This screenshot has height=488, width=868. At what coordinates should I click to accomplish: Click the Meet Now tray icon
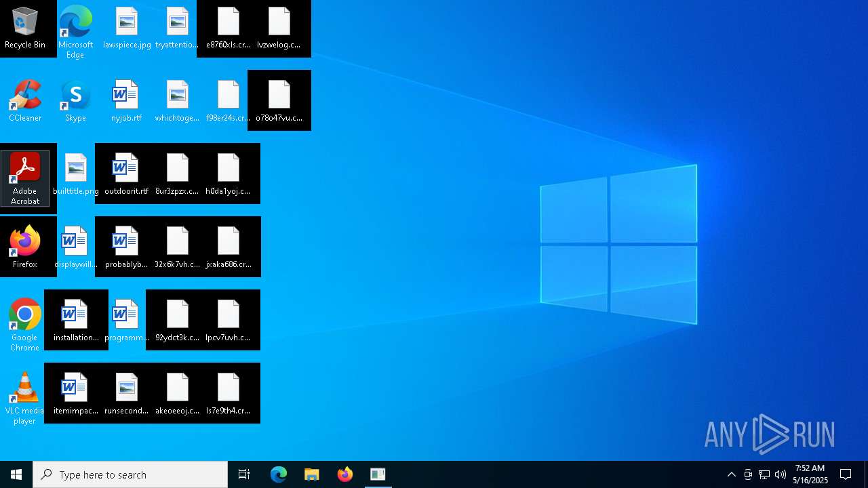[748, 474]
